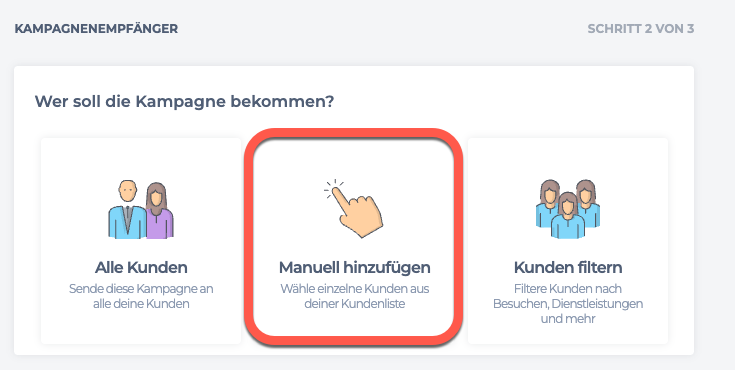735x370 pixels.
Task: Click 'Wähle einzelne Kunden aus deiner Kundenliste'
Action: click(354, 296)
